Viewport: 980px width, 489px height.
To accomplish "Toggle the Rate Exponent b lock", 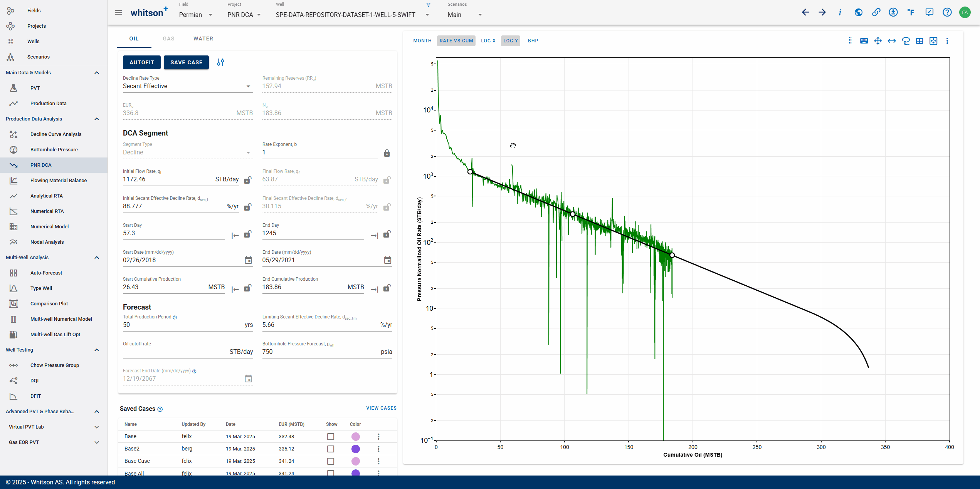I will [x=387, y=153].
